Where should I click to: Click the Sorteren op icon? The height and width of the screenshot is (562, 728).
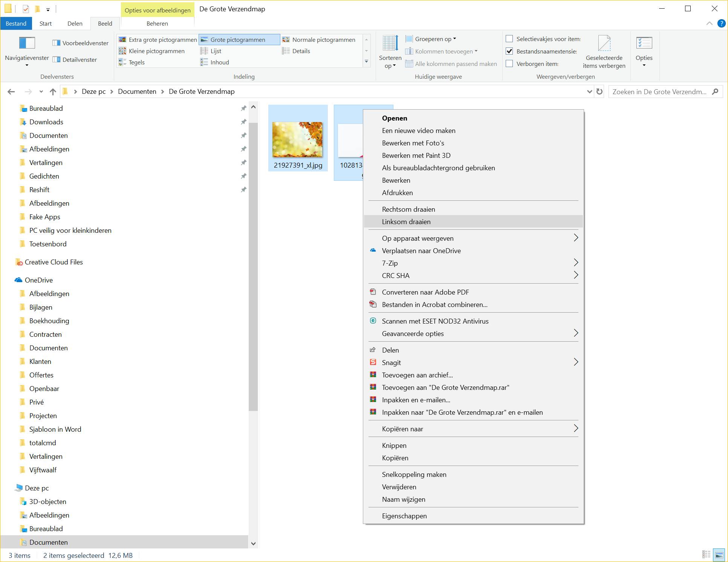tap(390, 43)
